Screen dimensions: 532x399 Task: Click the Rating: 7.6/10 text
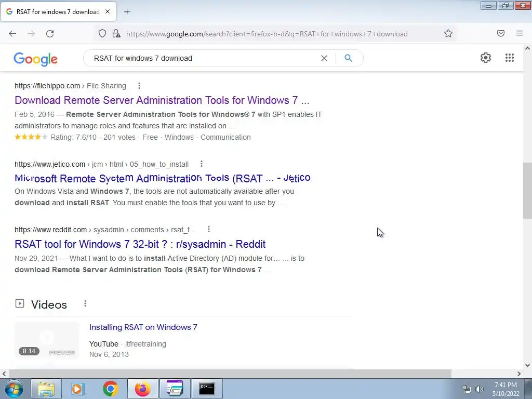point(73,137)
